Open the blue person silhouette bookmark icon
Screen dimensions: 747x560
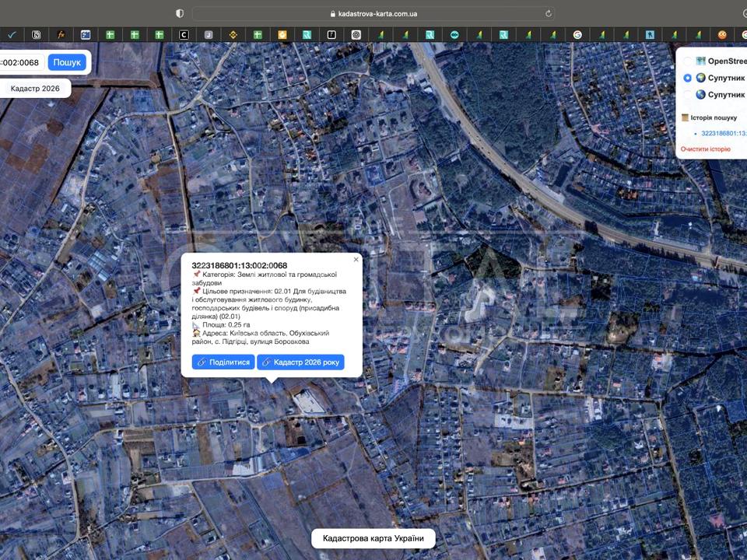[650, 34]
